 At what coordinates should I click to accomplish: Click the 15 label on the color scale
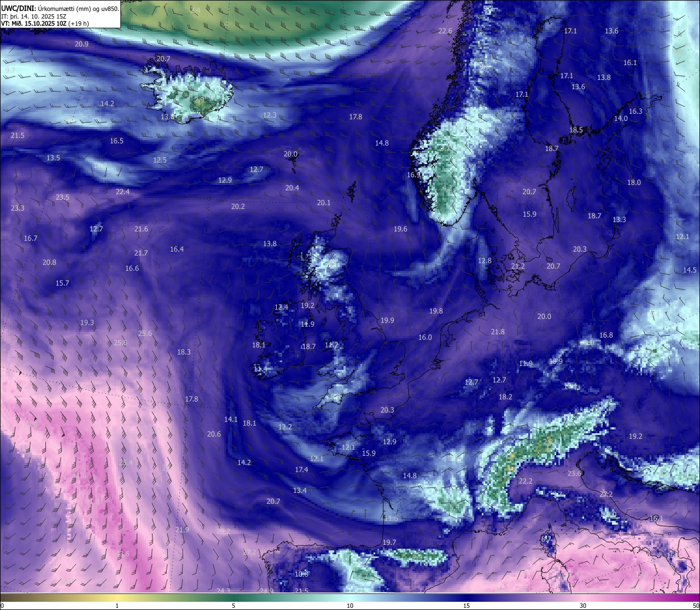point(466,606)
